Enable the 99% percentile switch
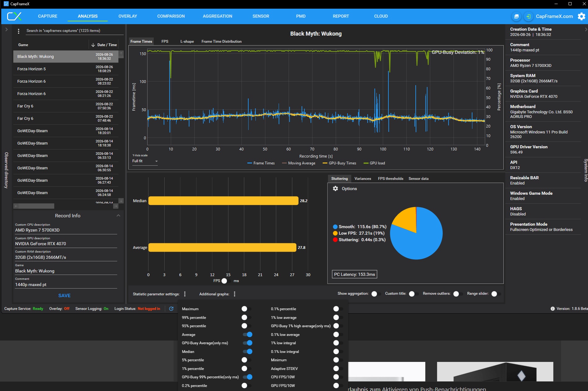The image size is (588, 391). click(x=247, y=317)
